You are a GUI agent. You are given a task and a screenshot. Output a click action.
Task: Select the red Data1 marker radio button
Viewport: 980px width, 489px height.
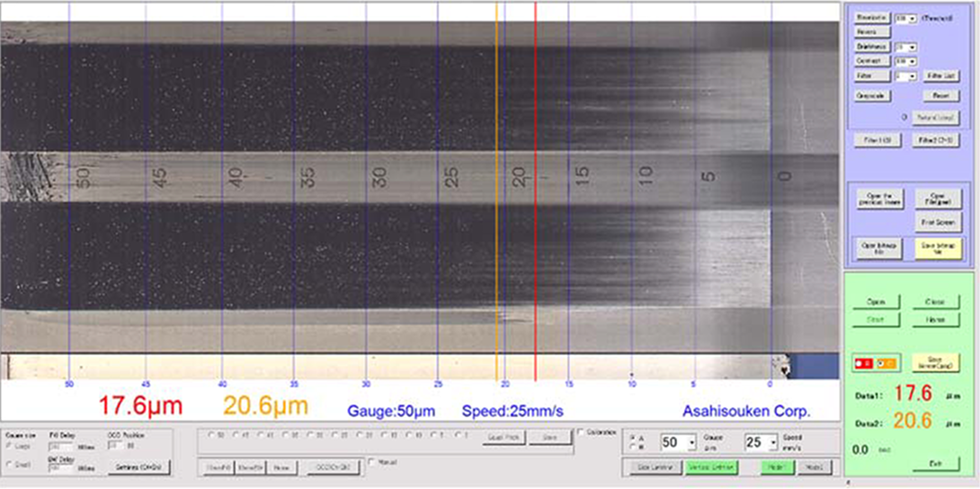pos(859,363)
